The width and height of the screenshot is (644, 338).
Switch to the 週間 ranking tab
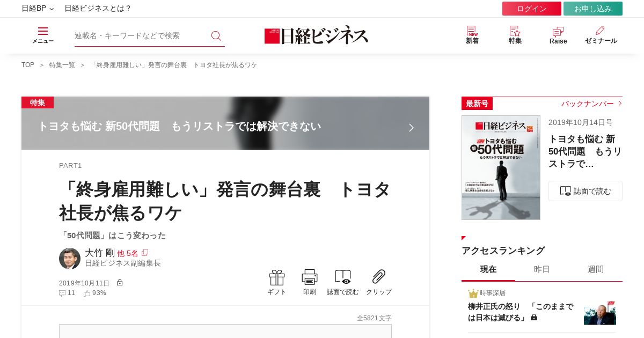(596, 269)
